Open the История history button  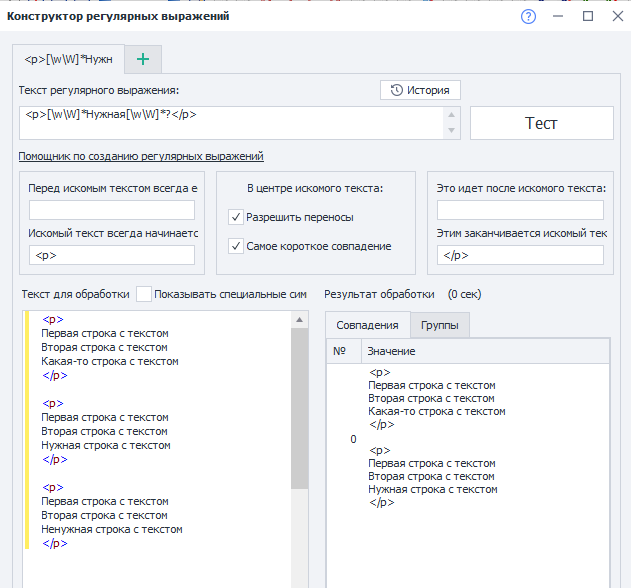pyautogui.click(x=420, y=90)
